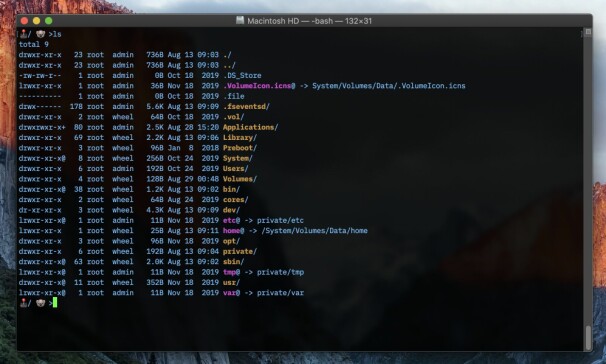Click the magenta 'var@' symlink name
Screen dimensions: 606x364
click(x=232, y=293)
